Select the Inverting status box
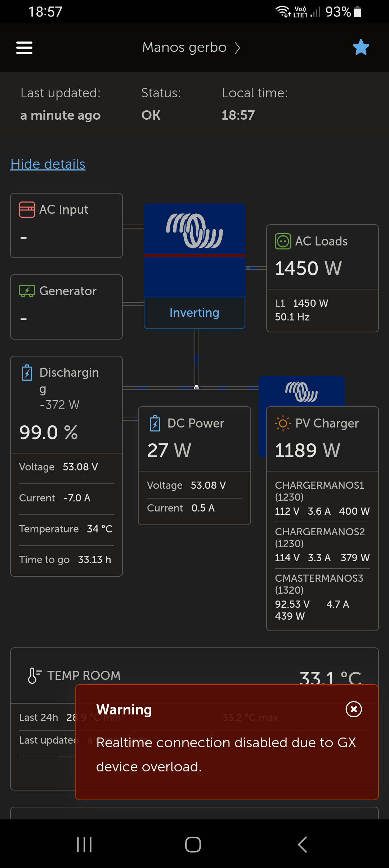 coord(194,313)
